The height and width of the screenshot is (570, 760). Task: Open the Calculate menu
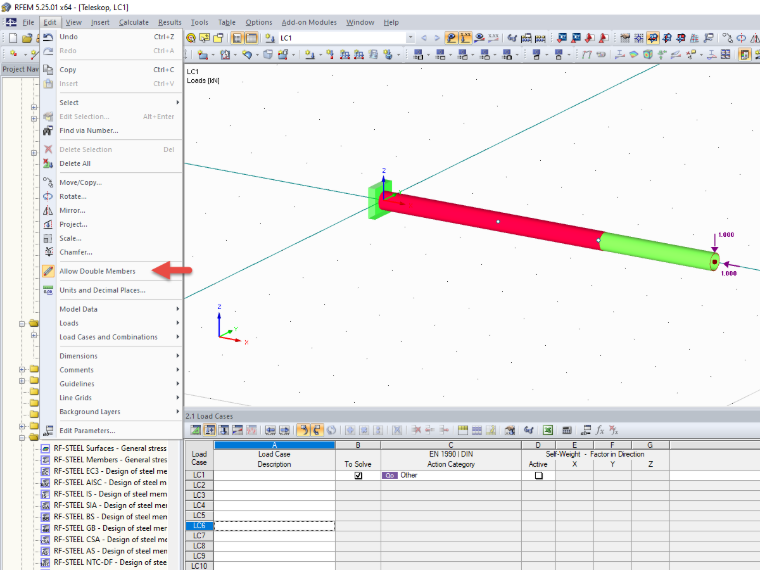tap(134, 22)
